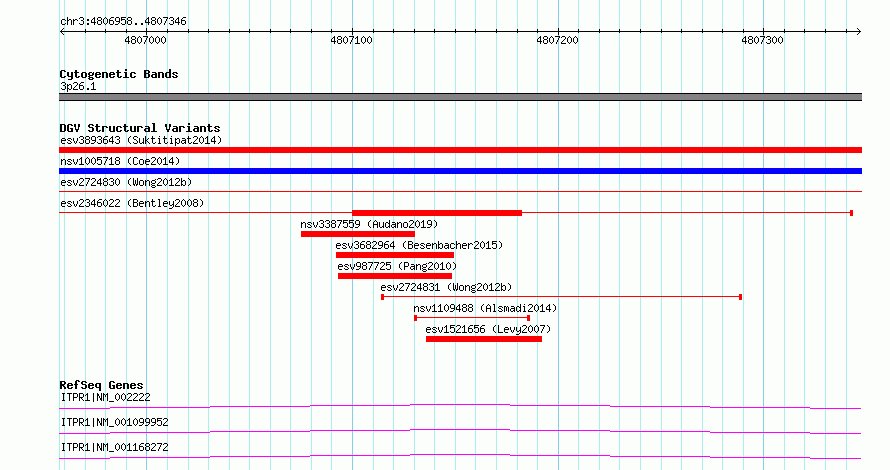Viewport: 890px width, 470px height.
Task: Click the thin nsv1109488 variant line
Action: click(x=472, y=318)
